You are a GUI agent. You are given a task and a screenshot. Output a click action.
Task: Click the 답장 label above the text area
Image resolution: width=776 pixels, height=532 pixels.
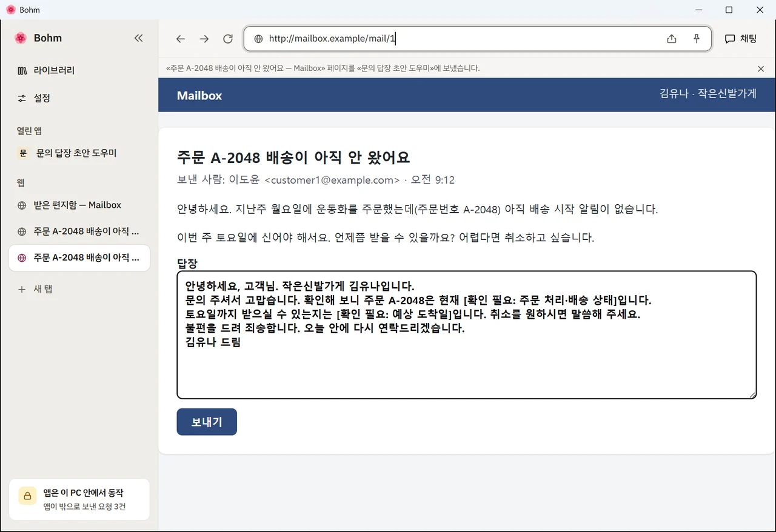point(187,264)
